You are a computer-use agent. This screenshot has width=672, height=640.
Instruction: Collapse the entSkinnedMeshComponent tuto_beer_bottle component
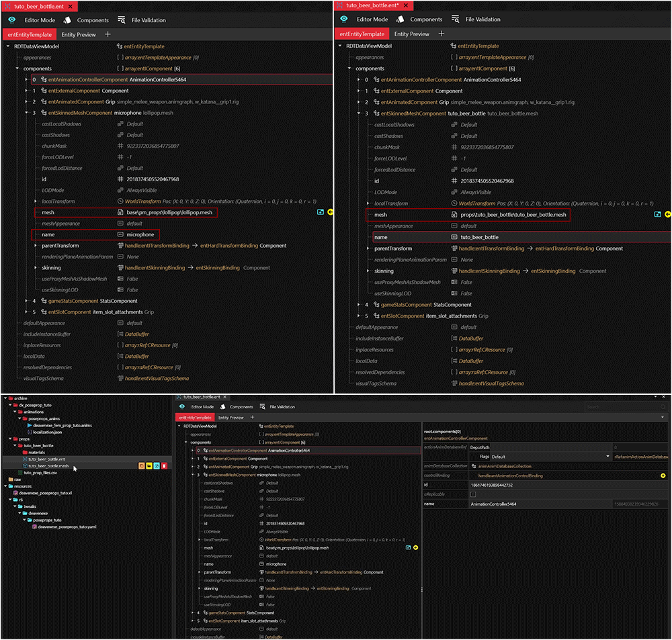pos(358,113)
